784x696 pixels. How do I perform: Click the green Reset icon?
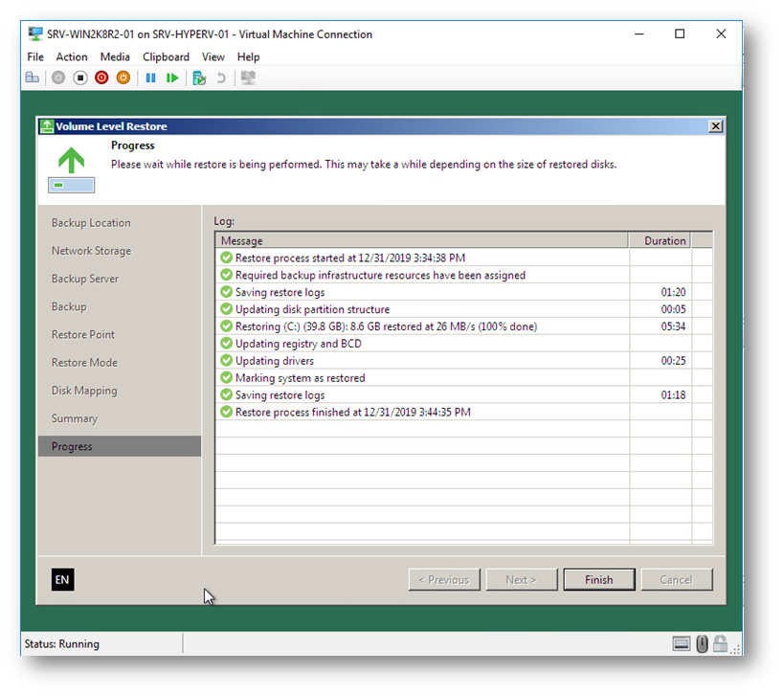click(172, 78)
